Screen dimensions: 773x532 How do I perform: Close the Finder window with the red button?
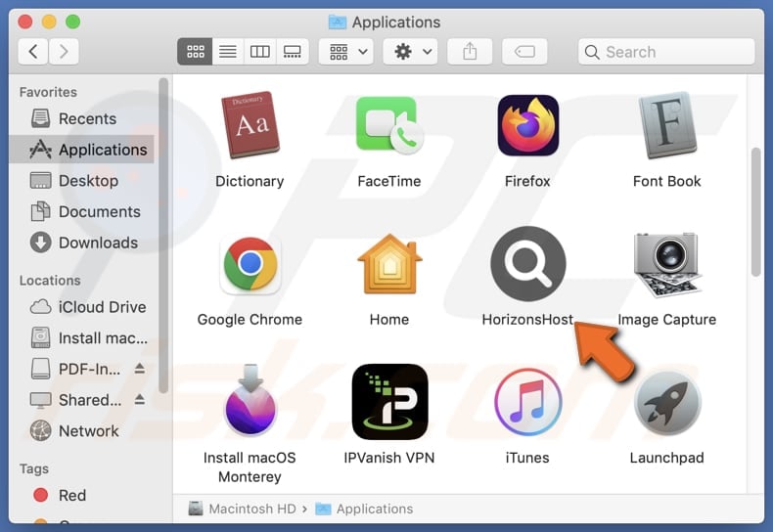25,22
